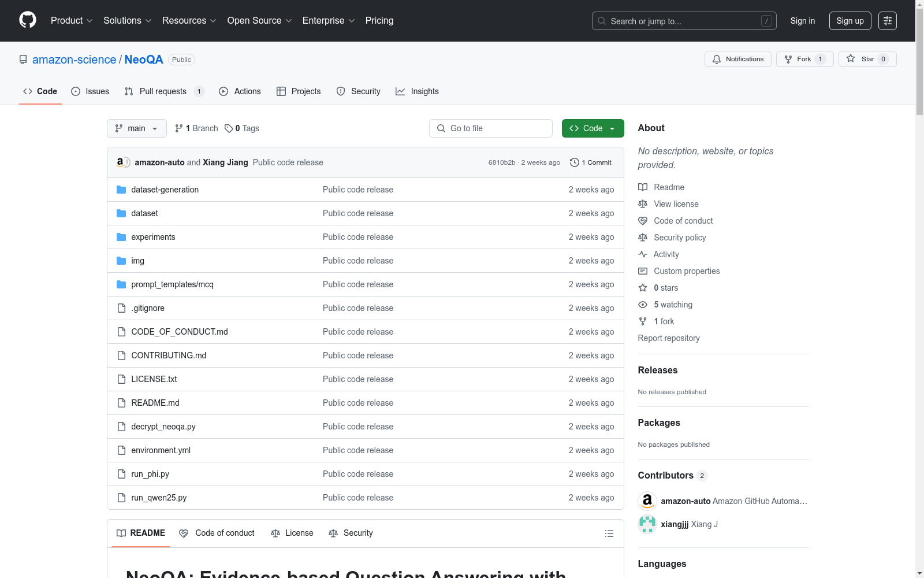Open the main branch selector dropdown
This screenshot has width=924, height=578.
[x=137, y=128]
